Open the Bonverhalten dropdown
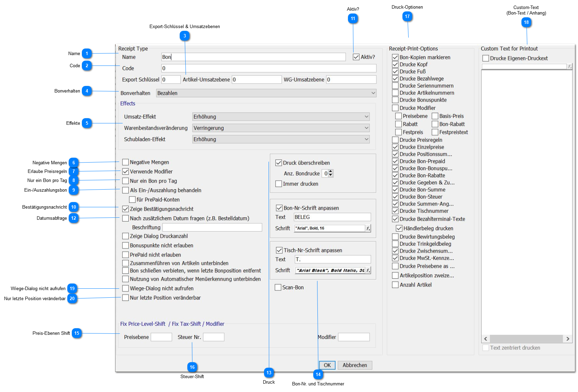Screen dimensions: 578x392 (266, 93)
